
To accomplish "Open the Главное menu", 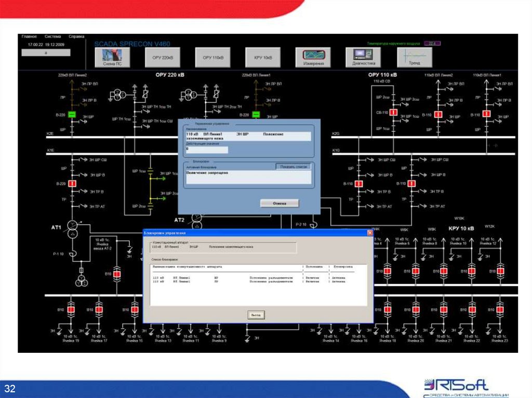I will coord(29,36).
